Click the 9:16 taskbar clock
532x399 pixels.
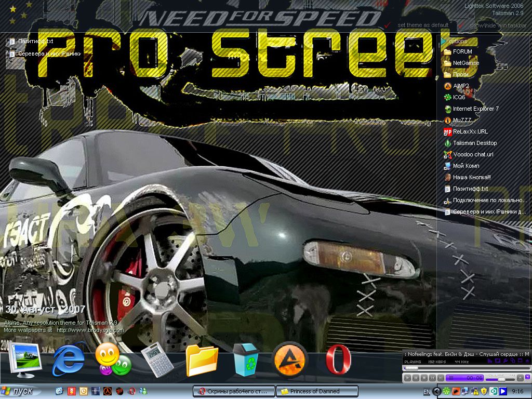(x=518, y=392)
